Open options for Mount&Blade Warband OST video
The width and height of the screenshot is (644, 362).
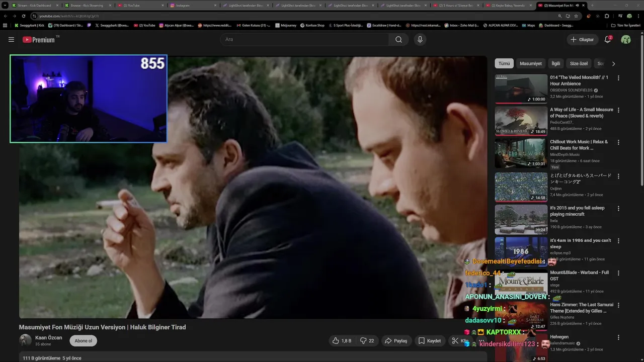[618, 273]
